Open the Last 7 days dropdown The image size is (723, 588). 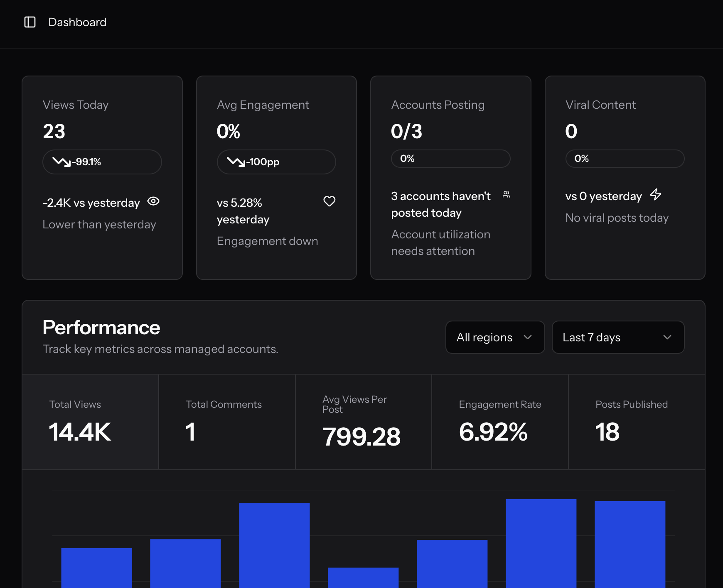tap(617, 337)
